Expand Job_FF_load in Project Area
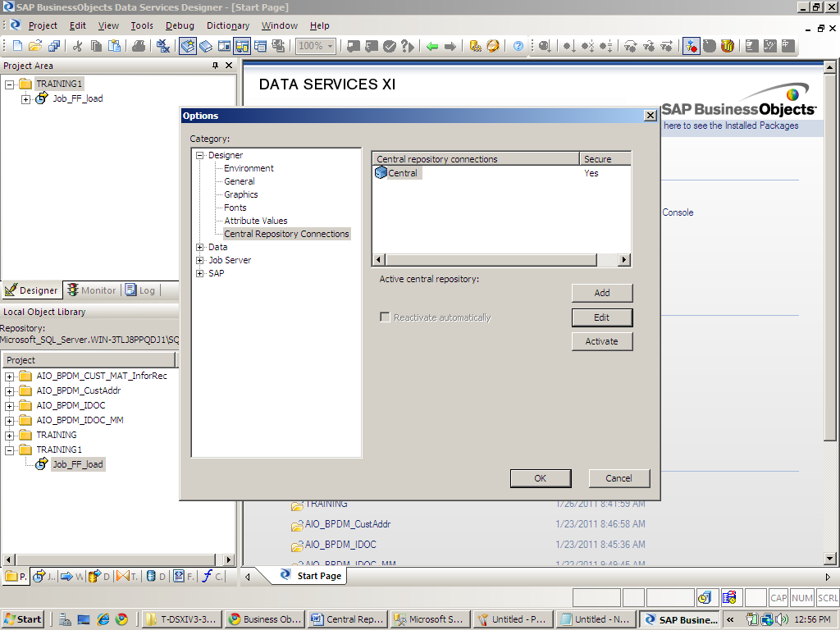 pos(25,99)
